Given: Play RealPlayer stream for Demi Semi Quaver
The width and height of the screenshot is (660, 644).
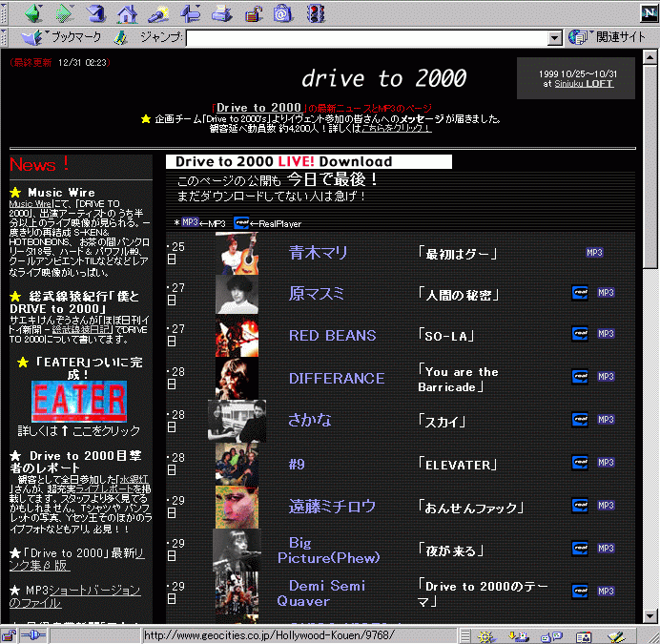Looking at the screenshot, I should pos(580,592).
